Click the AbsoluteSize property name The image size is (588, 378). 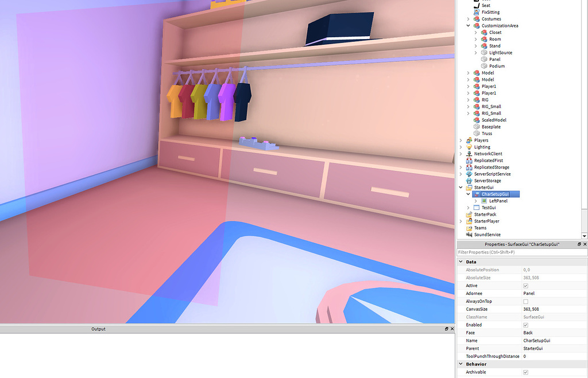tap(478, 278)
